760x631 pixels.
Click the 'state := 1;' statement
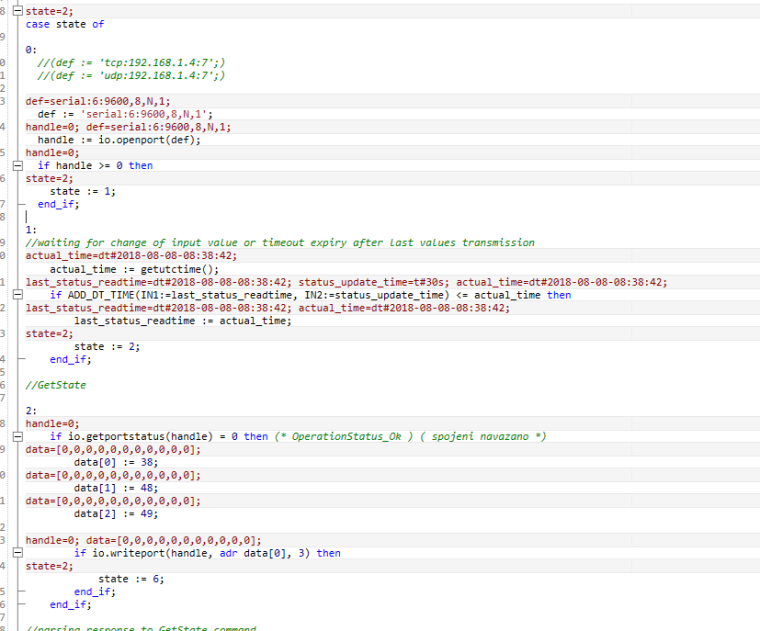tap(83, 191)
